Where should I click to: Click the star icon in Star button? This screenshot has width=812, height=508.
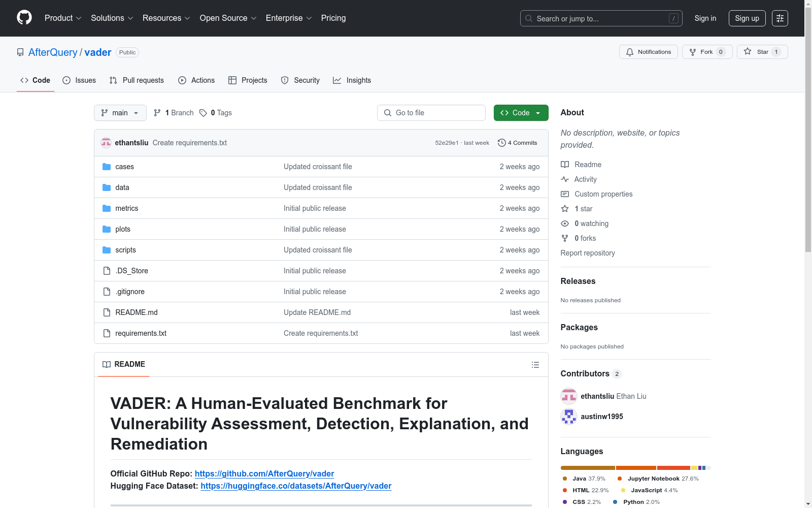(x=748, y=51)
